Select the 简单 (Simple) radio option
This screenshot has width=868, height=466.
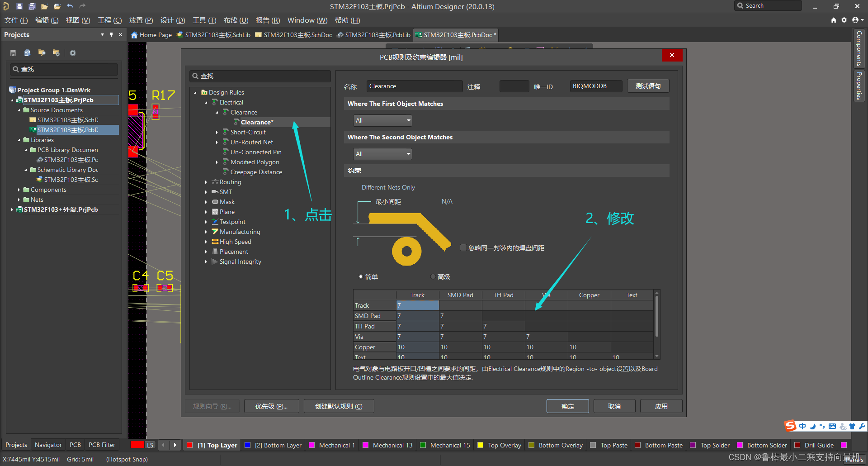coord(361,276)
